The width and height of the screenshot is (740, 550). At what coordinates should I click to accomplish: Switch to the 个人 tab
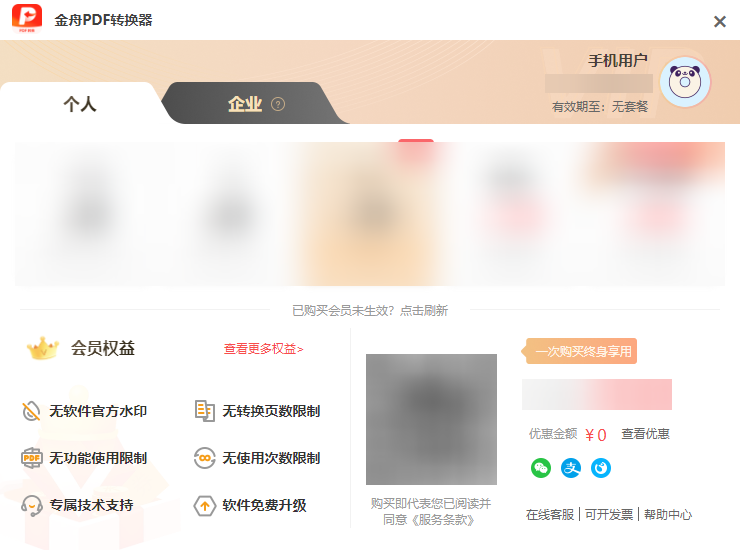click(80, 104)
